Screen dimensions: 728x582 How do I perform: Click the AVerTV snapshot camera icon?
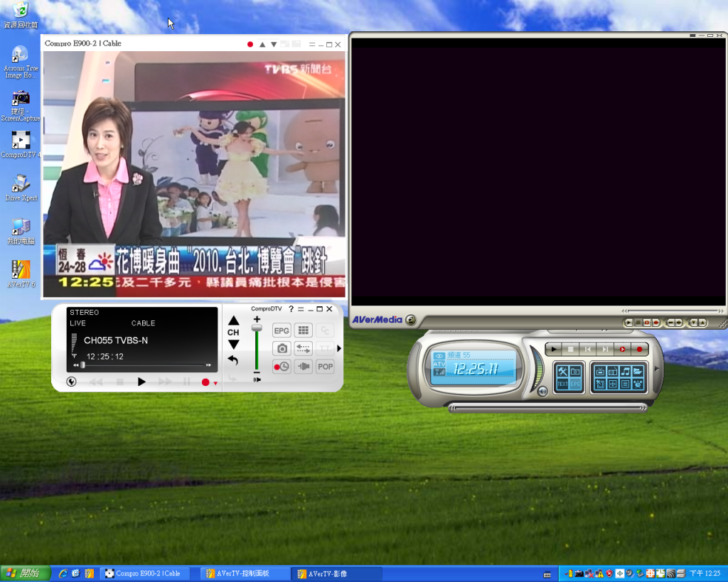(x=575, y=371)
